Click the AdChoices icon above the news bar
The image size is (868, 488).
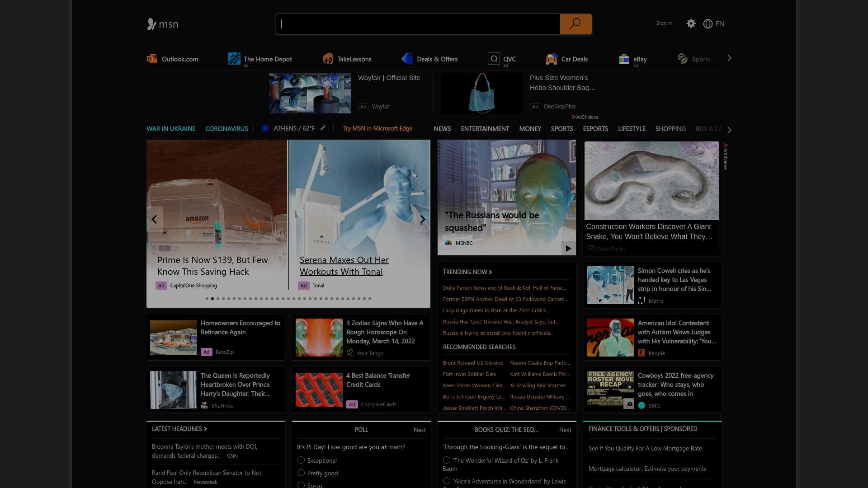574,117
